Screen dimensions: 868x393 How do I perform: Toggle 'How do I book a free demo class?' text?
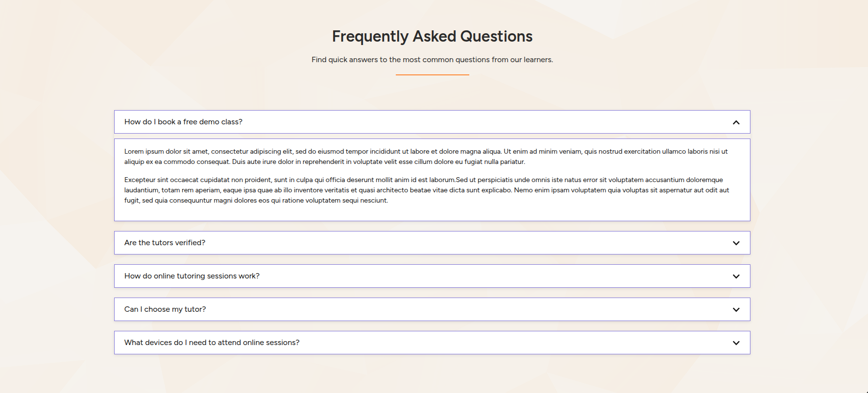click(x=183, y=122)
